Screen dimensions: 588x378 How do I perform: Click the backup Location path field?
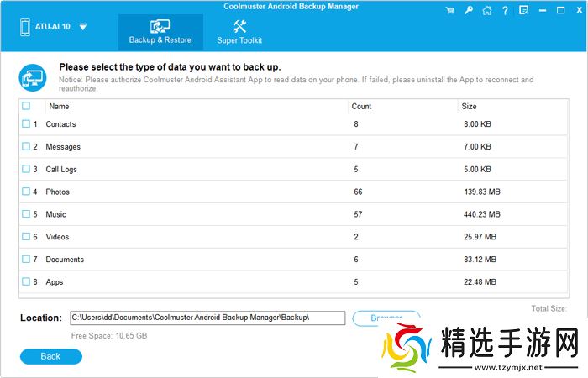tap(207, 318)
